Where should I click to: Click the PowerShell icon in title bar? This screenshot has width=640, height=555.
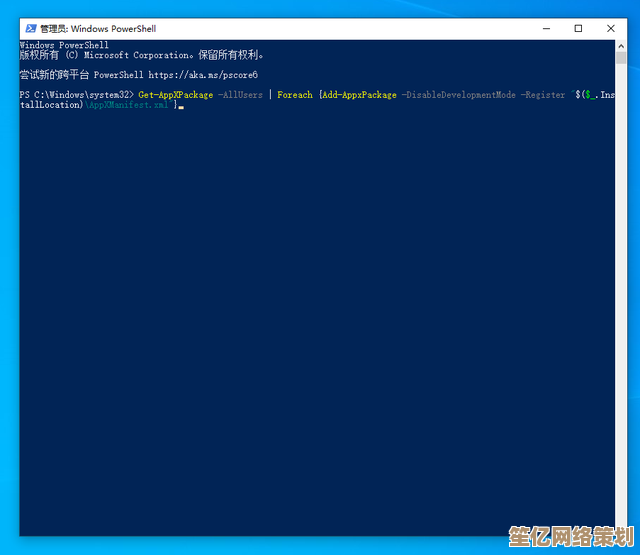click(x=29, y=28)
